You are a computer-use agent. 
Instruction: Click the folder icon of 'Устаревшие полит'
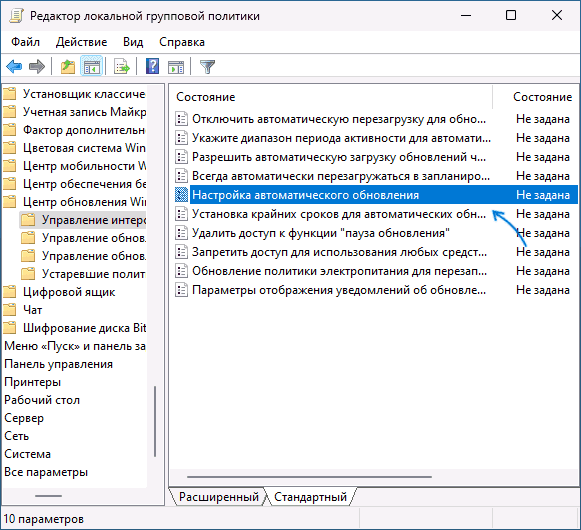[28, 274]
